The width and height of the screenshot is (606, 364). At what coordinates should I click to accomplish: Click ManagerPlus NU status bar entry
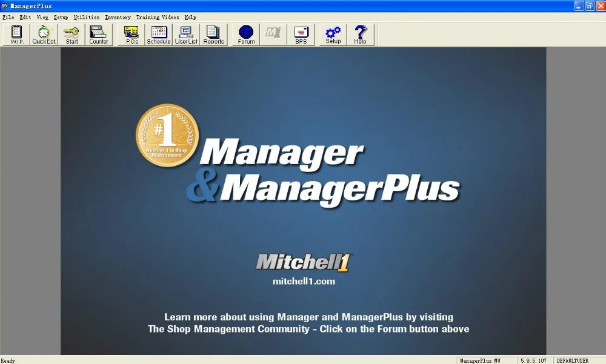coord(486,360)
